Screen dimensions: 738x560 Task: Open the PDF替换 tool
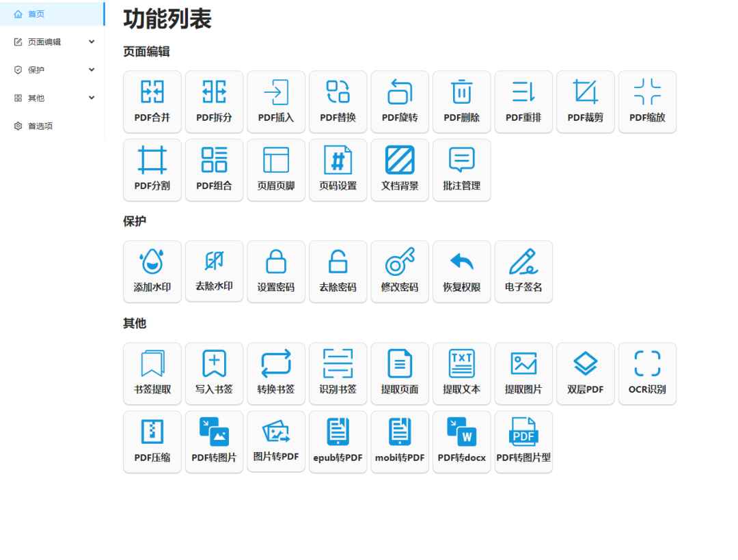coord(338,102)
